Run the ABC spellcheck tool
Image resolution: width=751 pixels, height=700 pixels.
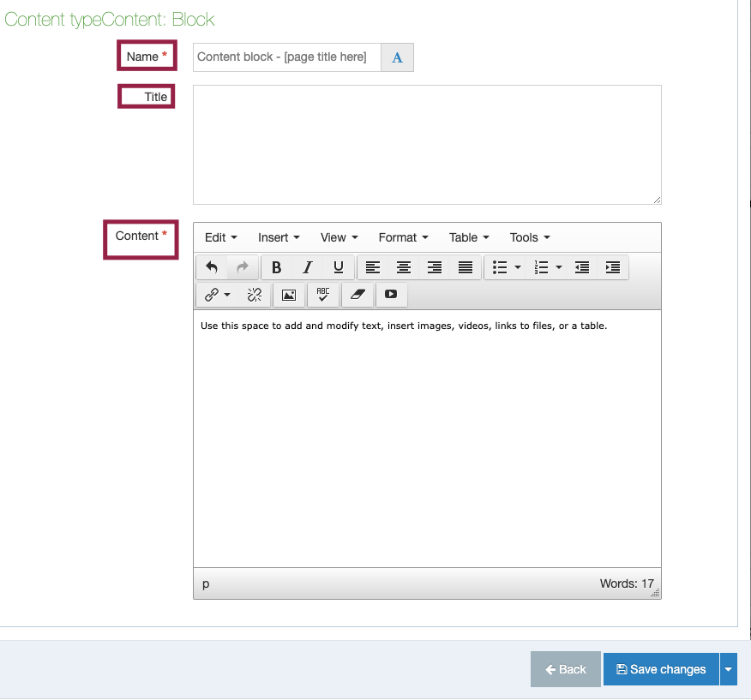(x=323, y=295)
